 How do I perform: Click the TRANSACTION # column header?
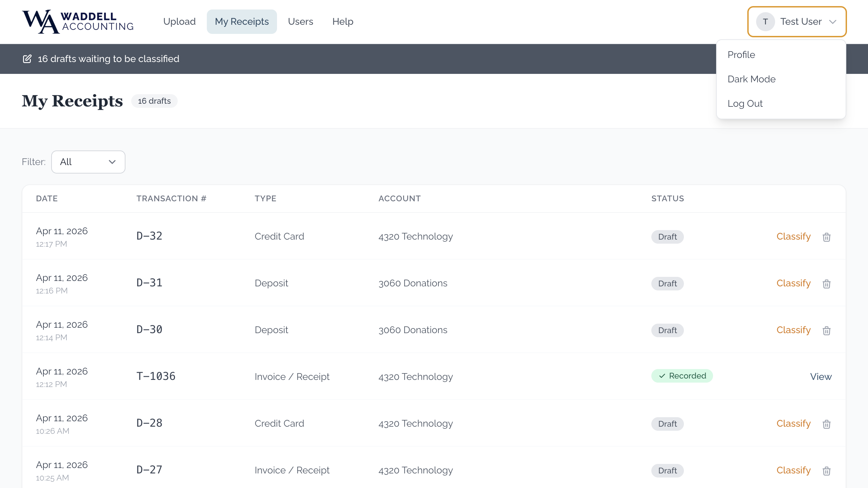pos(171,199)
